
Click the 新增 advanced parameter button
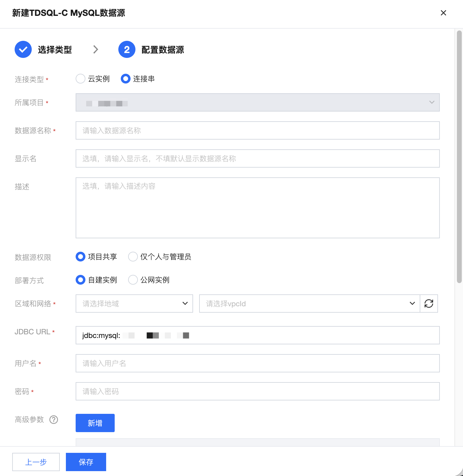(95, 423)
